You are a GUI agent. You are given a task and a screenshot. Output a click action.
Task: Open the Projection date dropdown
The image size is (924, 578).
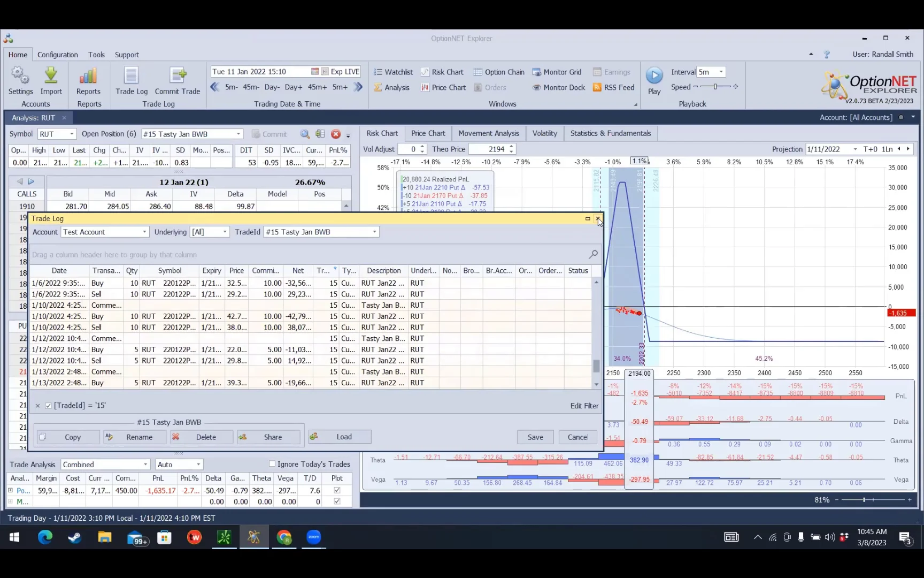(855, 149)
